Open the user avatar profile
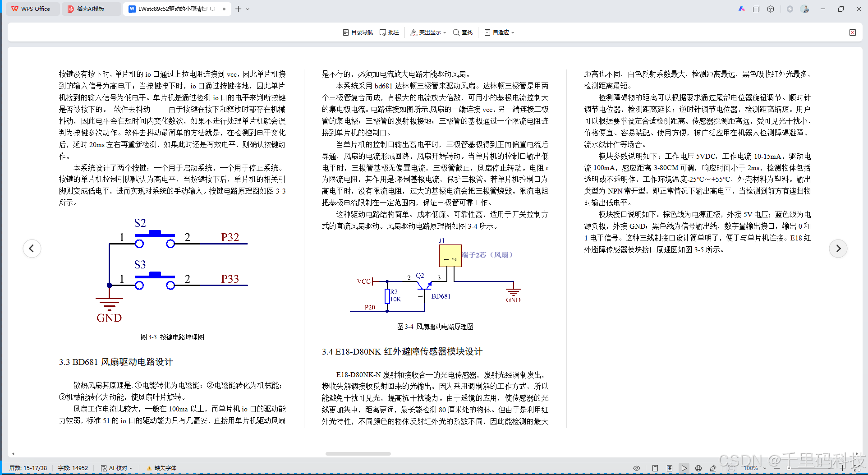 click(x=805, y=9)
